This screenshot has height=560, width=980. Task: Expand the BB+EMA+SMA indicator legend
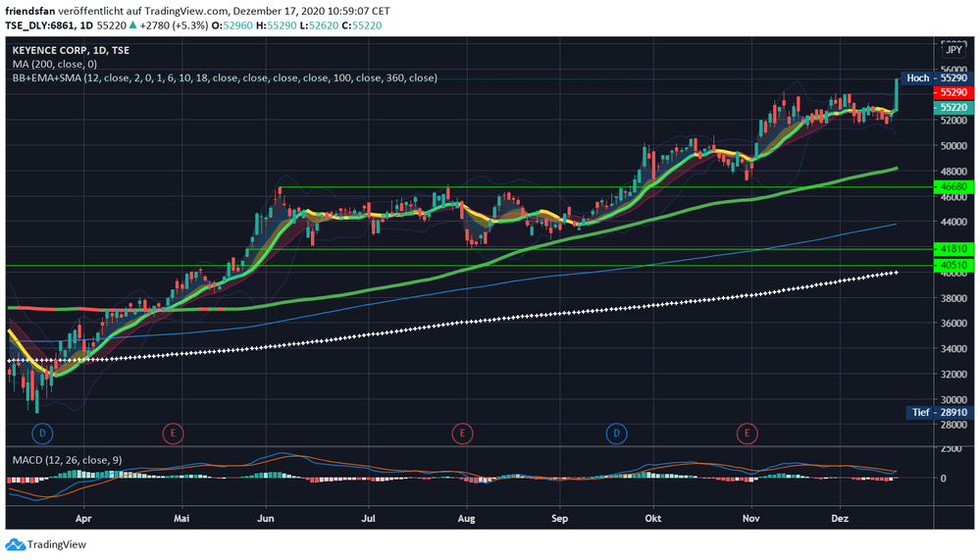point(225,77)
